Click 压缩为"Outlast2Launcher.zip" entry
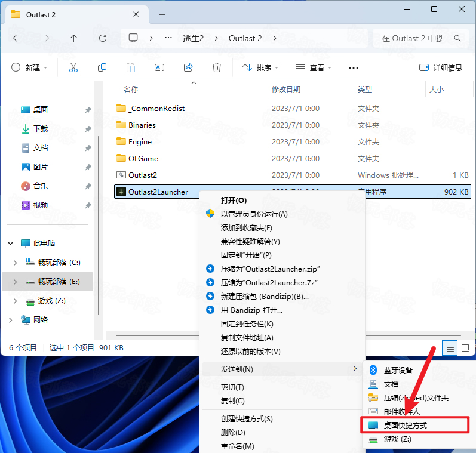Image resolution: width=476 pixels, height=453 pixels. (x=270, y=269)
